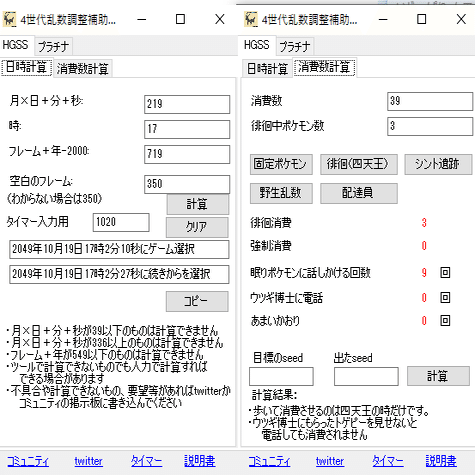
Task: Close the left window
Action: pos(220,19)
